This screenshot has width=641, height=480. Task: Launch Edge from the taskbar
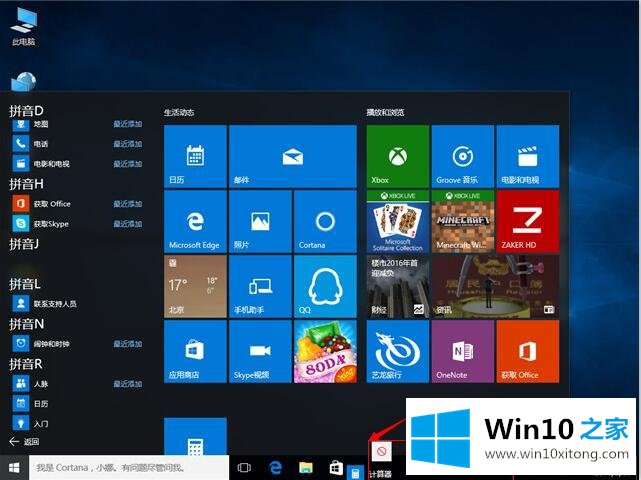pos(276,467)
